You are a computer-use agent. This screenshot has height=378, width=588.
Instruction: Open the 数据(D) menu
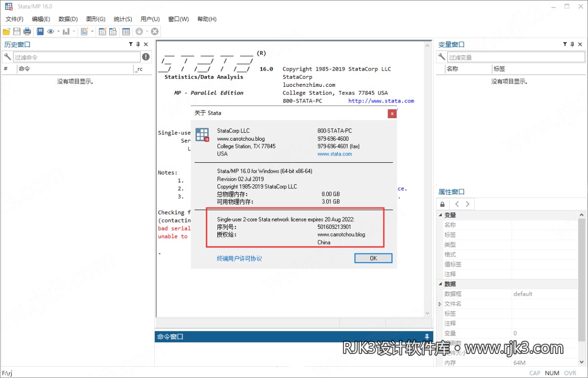tap(68, 19)
